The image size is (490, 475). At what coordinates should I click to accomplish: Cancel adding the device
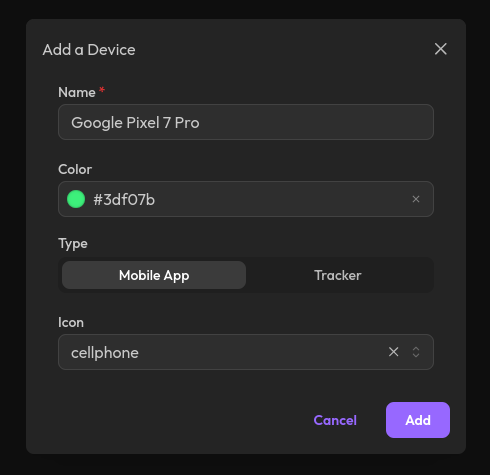[335, 420]
